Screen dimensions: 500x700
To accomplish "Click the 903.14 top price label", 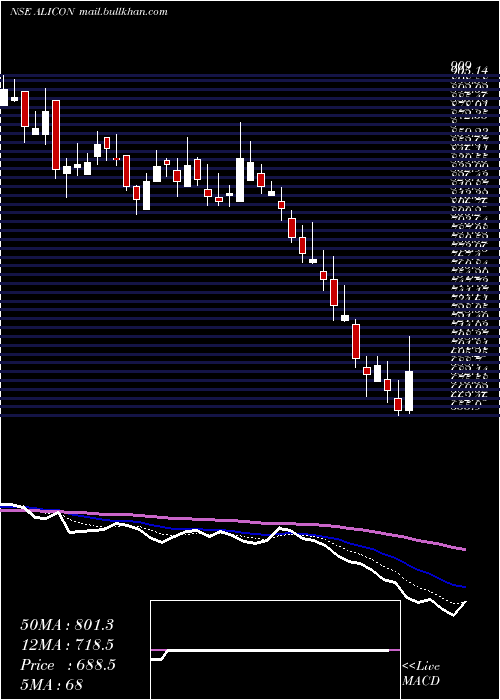I will 468,71.
